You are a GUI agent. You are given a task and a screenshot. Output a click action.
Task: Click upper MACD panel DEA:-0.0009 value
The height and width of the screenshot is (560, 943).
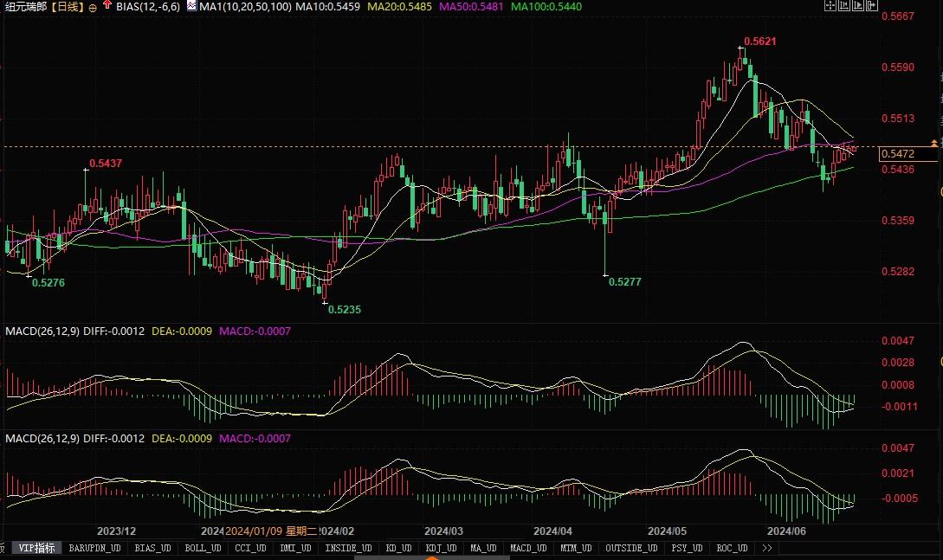[x=182, y=331]
